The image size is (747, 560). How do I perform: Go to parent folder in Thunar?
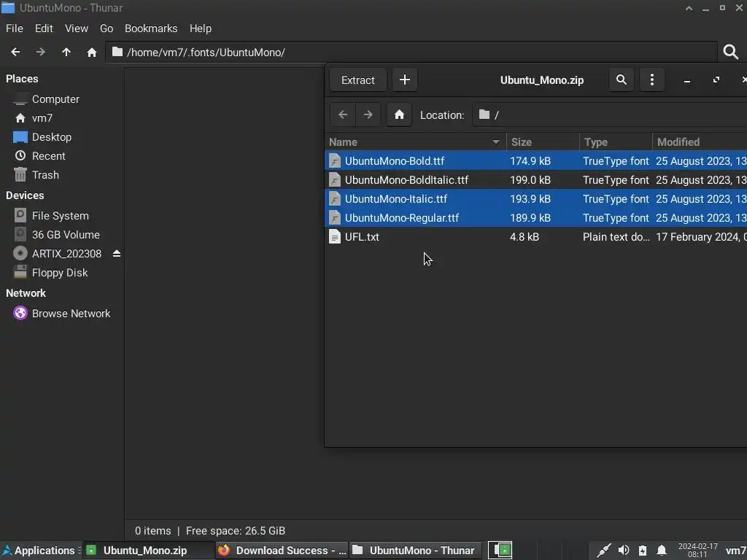[x=66, y=52]
